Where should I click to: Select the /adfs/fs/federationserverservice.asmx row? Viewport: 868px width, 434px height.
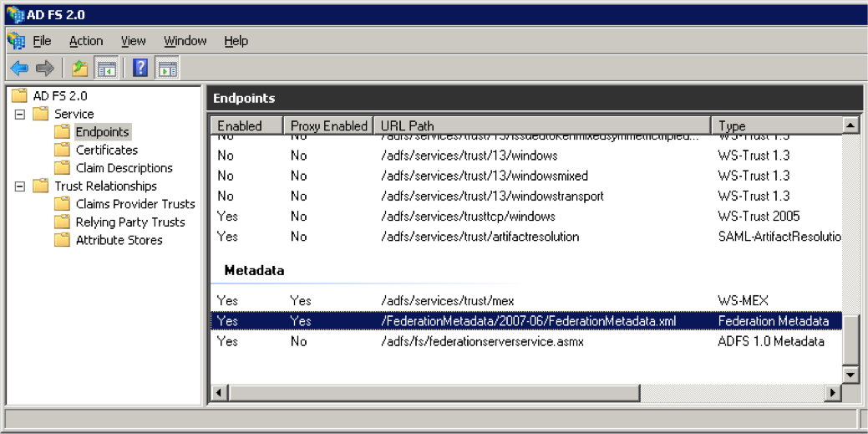pyautogui.click(x=526, y=341)
